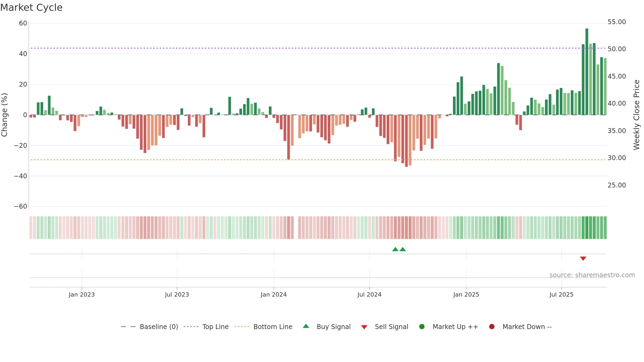The width and height of the screenshot is (644, 362).
Task: Click the Jul 2024 axis label
Action: (369, 295)
